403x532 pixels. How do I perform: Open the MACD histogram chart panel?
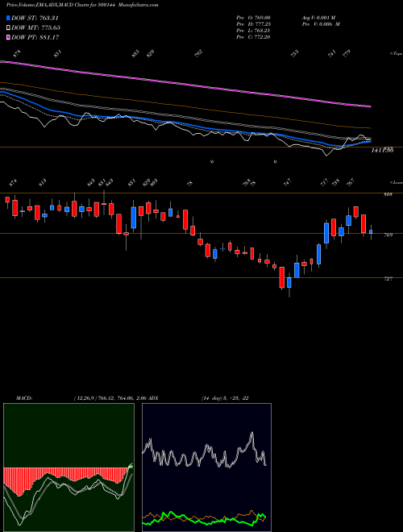pos(69,468)
